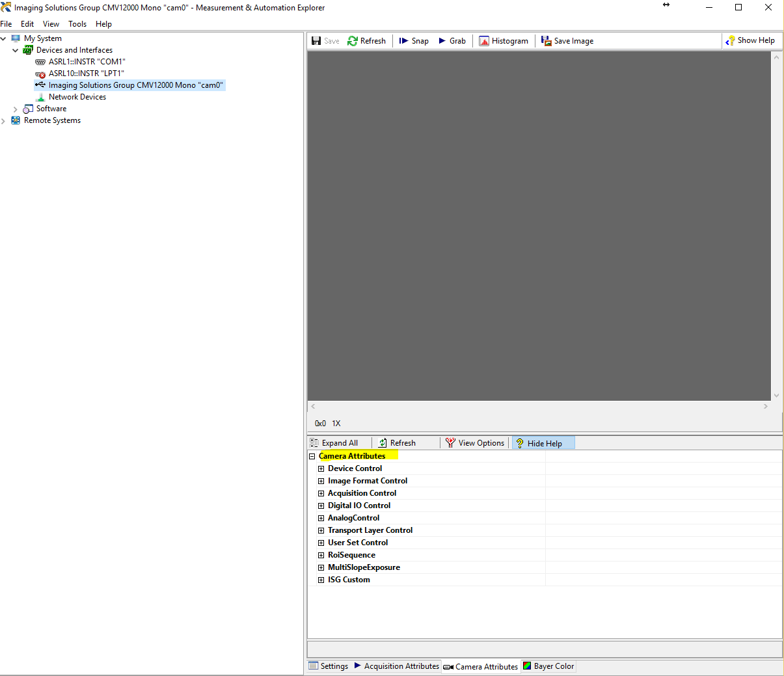
Task: Click the green Refresh icon in top toolbar
Action: point(353,41)
